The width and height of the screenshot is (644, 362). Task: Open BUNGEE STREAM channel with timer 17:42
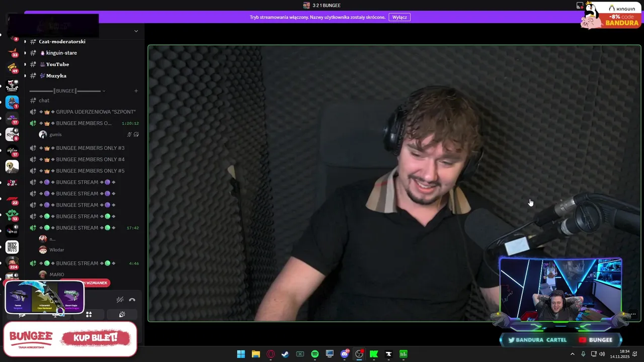(x=84, y=228)
